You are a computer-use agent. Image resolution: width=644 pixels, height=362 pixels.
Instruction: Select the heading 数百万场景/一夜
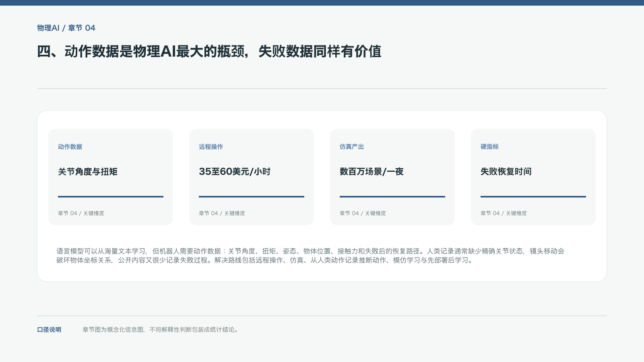372,172
